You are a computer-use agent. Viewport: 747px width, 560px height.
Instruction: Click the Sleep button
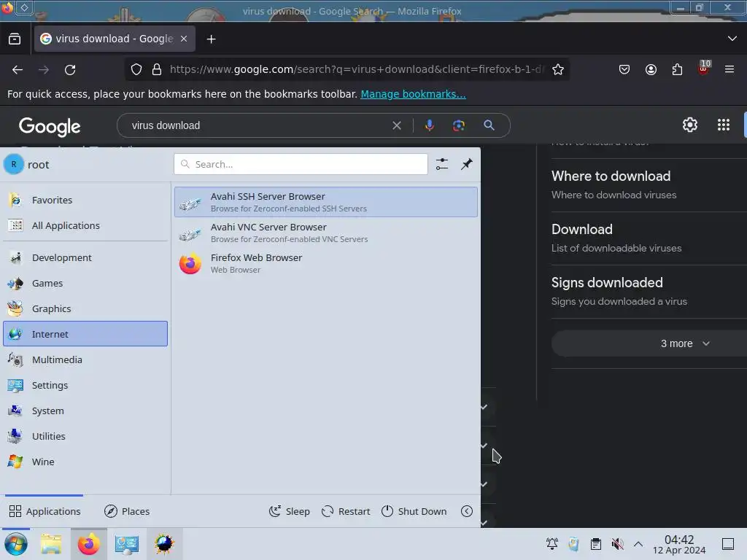coord(289,511)
